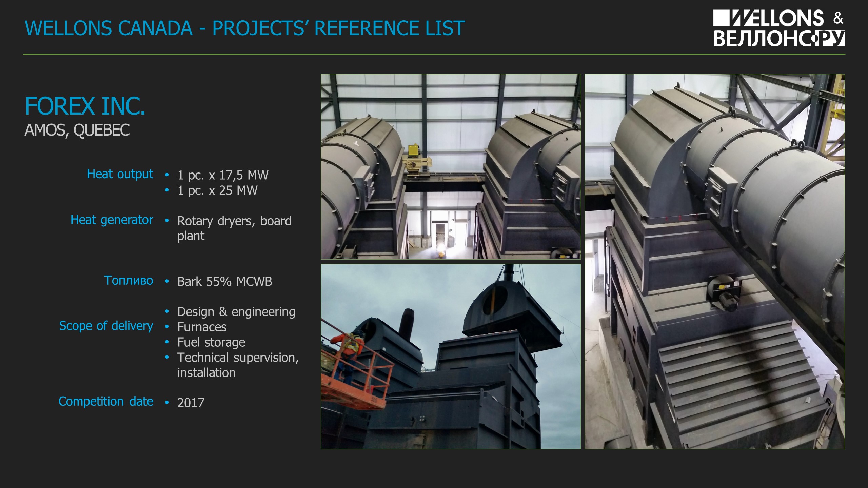The image size is (868, 488).
Task: Open the top indoor photo of two furnaces
Action: (451, 167)
